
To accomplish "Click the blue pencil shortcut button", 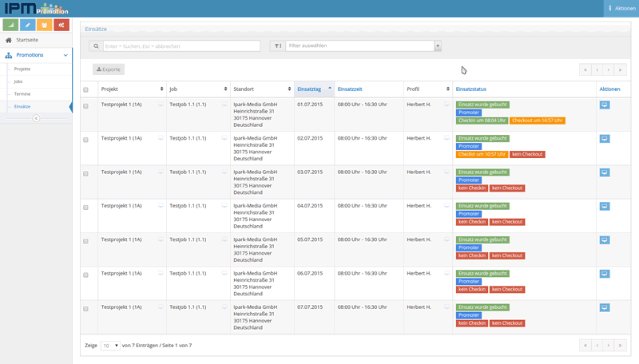I will (x=27, y=26).
